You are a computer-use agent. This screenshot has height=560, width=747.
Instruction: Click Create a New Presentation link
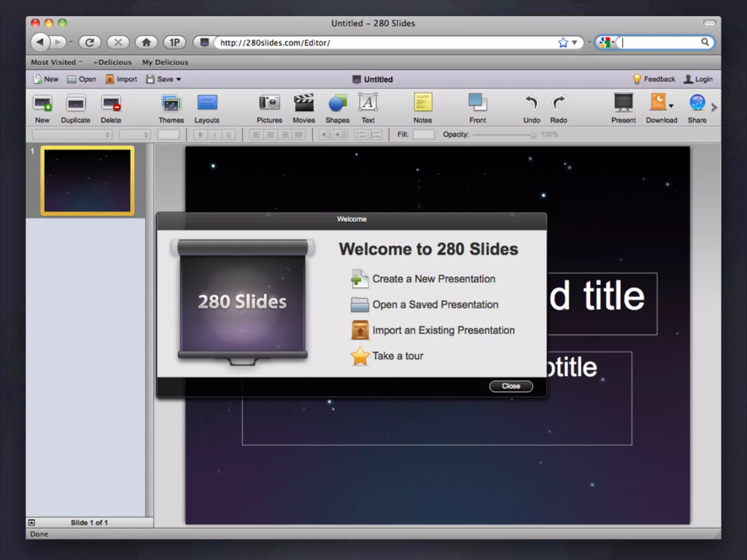[x=433, y=279]
